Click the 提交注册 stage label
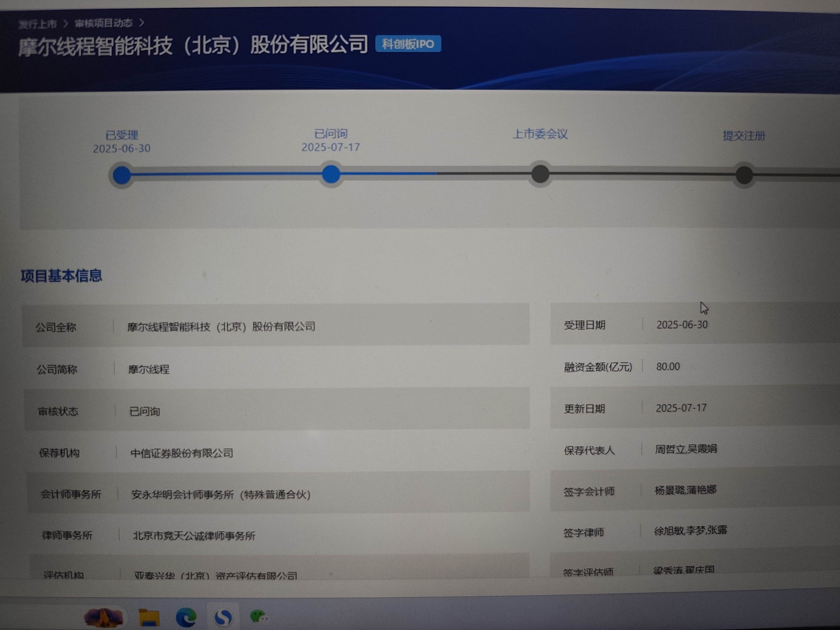The height and width of the screenshot is (630, 840). 744,136
